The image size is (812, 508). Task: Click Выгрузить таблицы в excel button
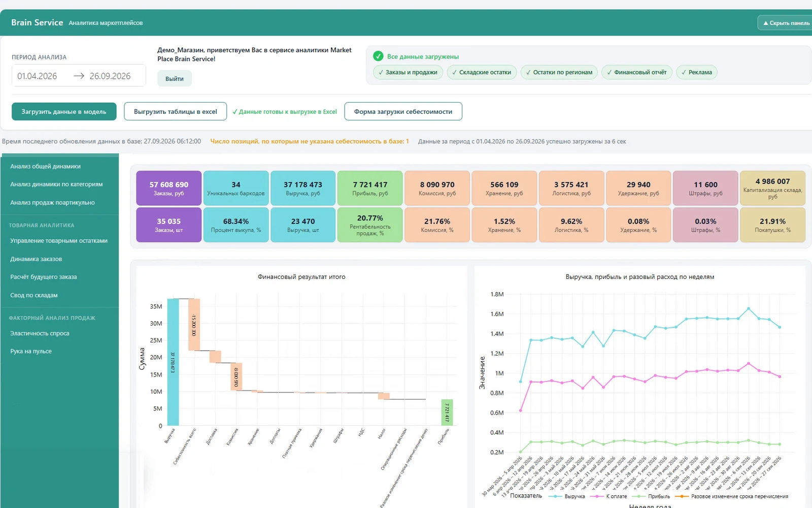tap(176, 112)
